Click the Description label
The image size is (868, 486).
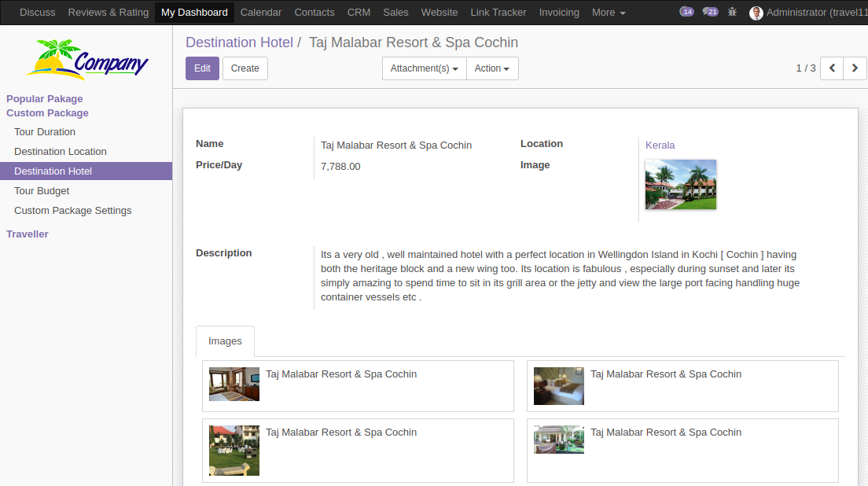tap(223, 253)
